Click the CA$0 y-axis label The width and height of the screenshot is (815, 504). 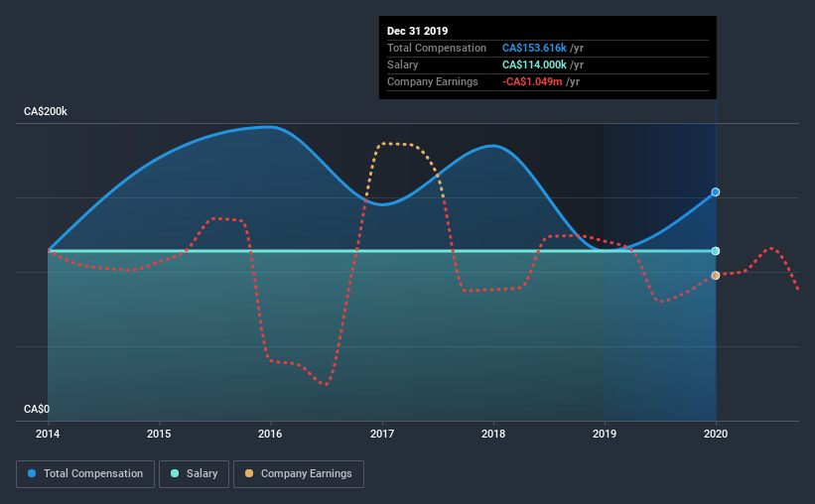(x=37, y=409)
